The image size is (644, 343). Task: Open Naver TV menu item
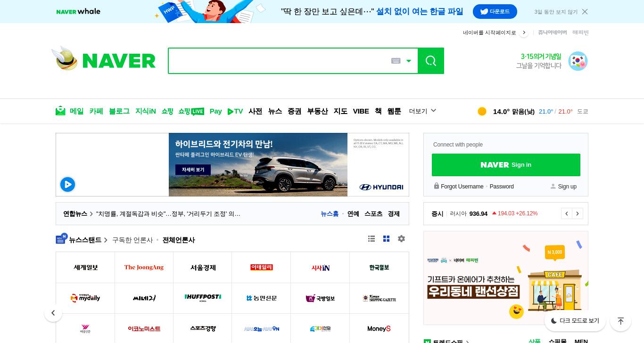pyautogui.click(x=235, y=111)
